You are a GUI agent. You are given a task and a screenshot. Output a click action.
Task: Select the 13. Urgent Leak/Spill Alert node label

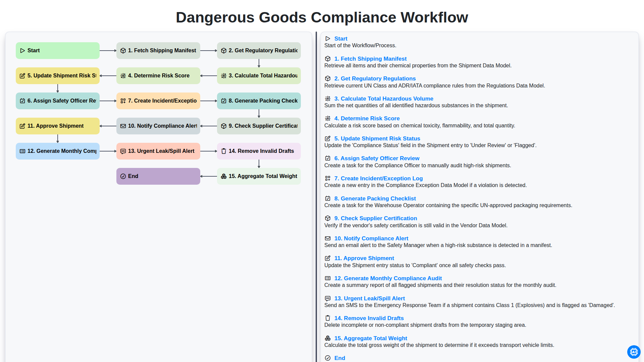[x=161, y=151]
